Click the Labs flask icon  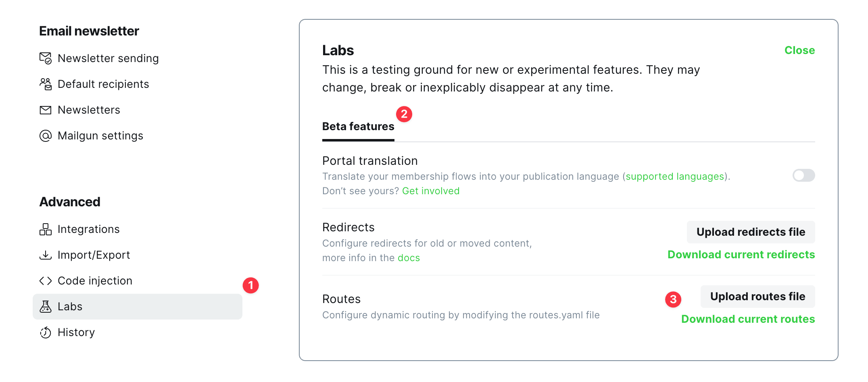coord(46,307)
